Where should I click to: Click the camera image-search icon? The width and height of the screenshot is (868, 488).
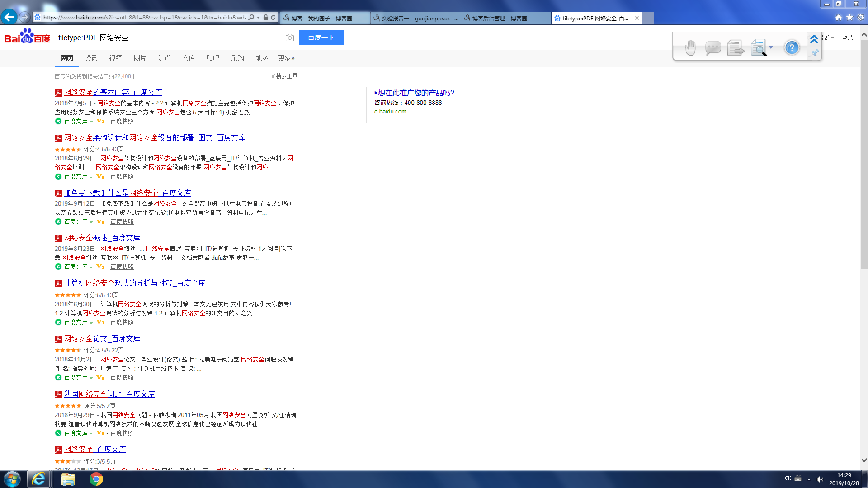pyautogui.click(x=289, y=38)
